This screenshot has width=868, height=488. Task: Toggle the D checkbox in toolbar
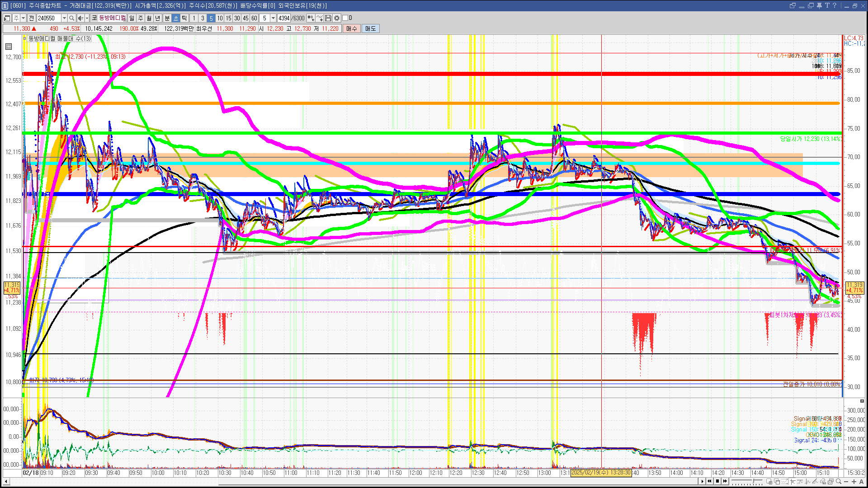tap(345, 18)
